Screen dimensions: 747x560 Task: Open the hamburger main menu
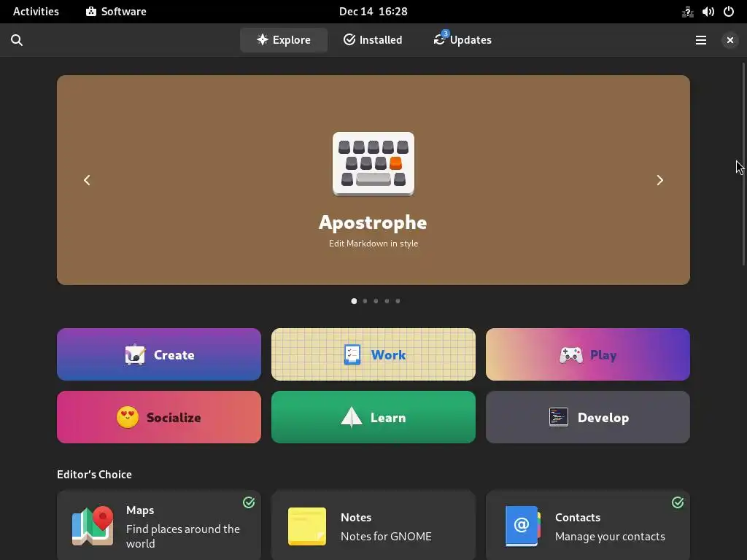coord(701,40)
